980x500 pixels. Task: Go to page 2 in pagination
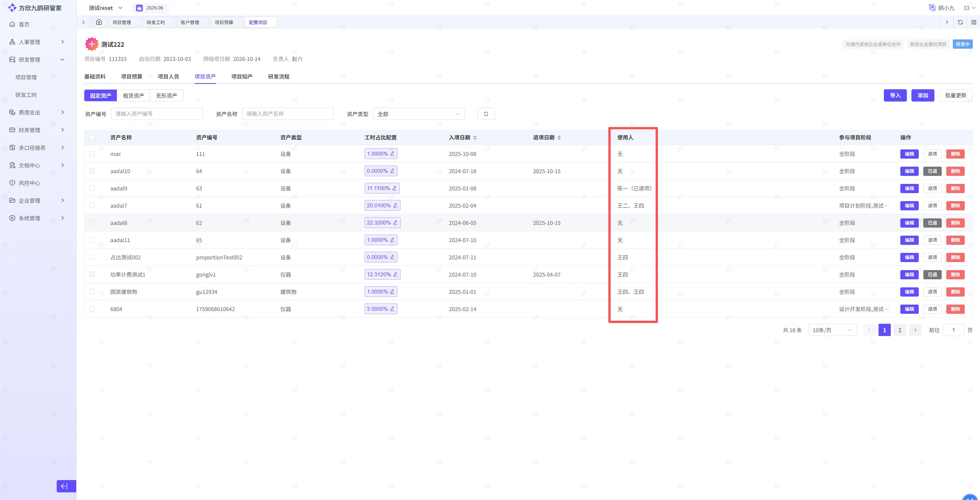pos(900,330)
